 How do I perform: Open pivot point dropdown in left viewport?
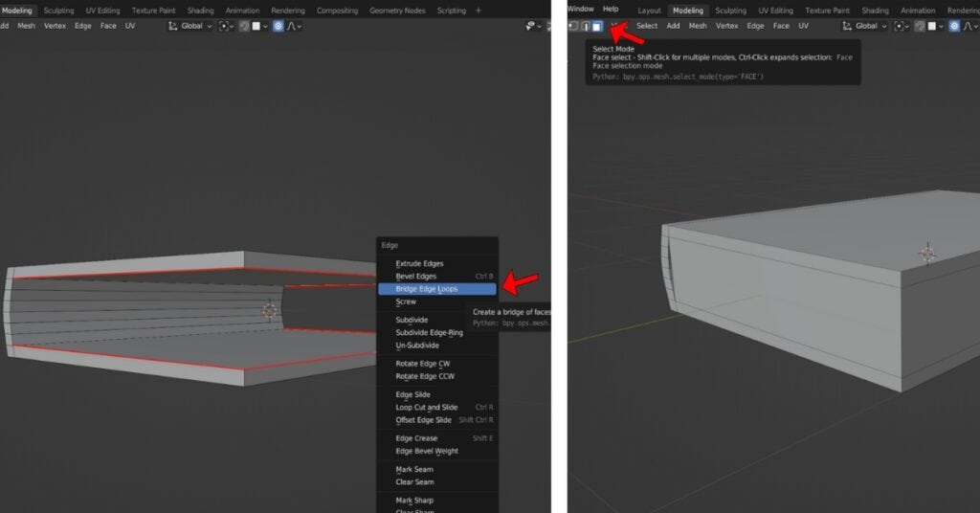(x=225, y=26)
